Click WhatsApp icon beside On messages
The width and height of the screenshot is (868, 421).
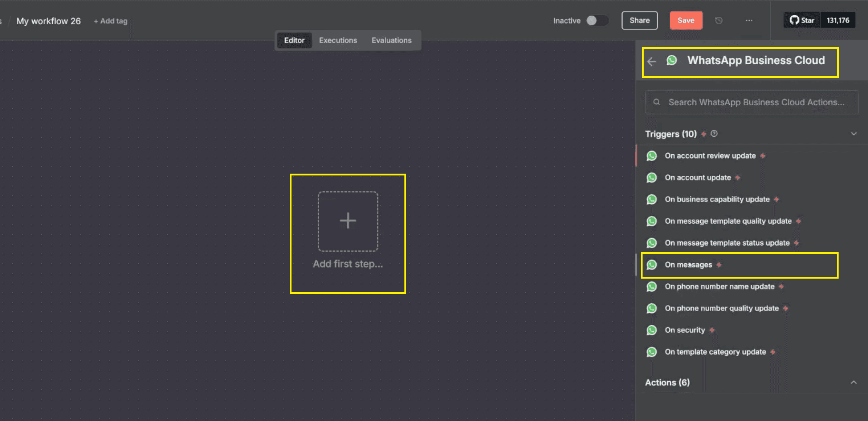(x=652, y=265)
